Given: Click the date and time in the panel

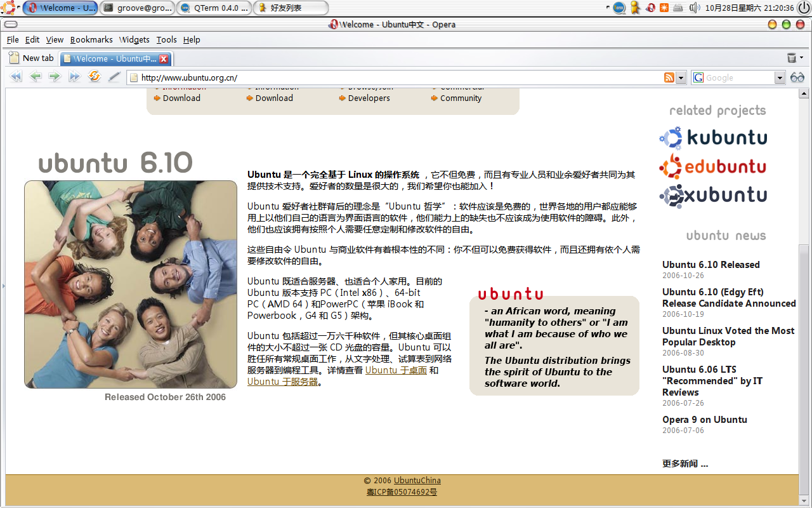Looking at the screenshot, I should point(749,8).
